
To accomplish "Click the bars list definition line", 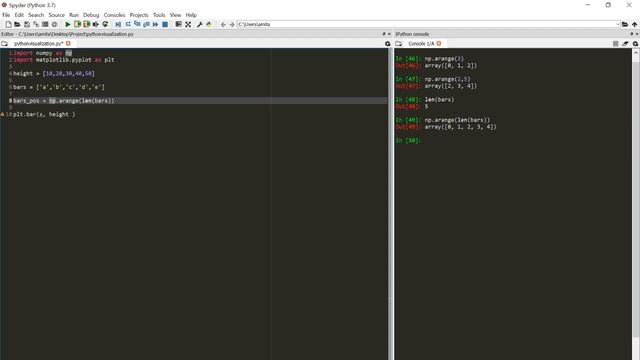I will pyautogui.click(x=59, y=87).
